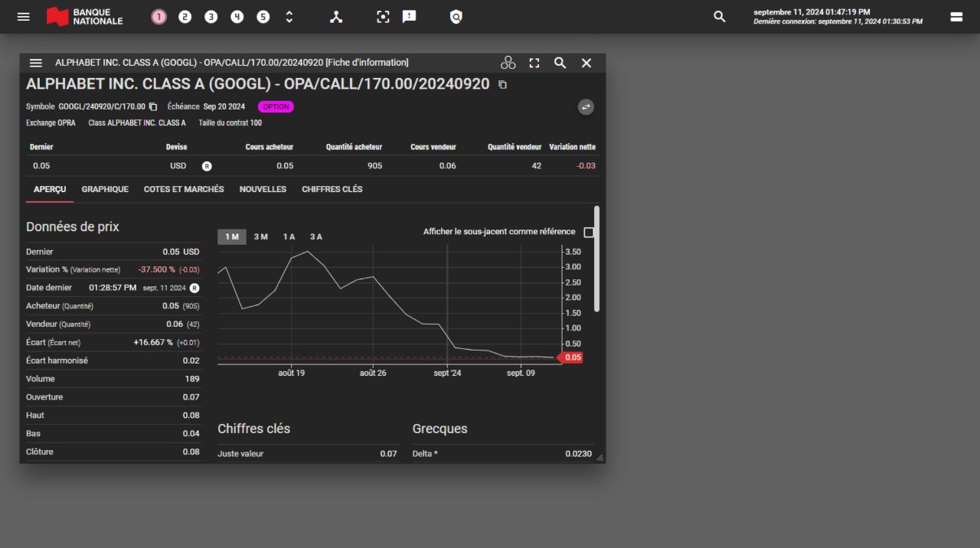Click the R badge next to USD

pos(207,166)
